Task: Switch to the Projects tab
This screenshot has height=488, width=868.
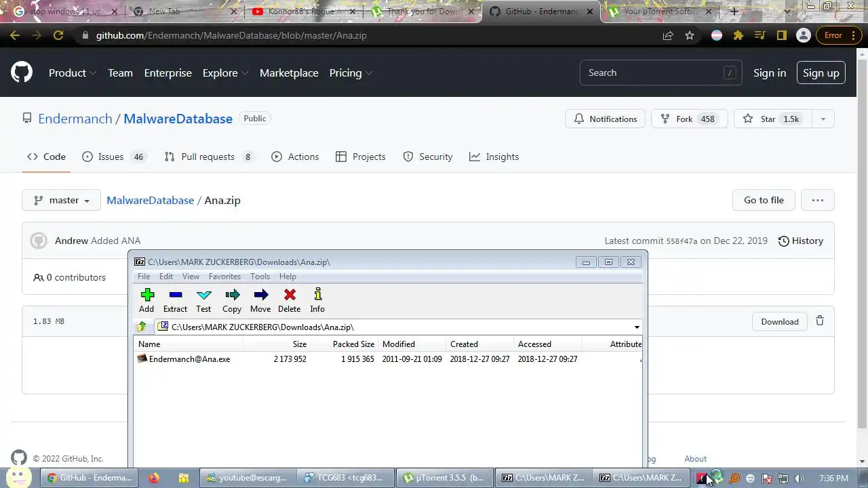Action: pos(361,157)
